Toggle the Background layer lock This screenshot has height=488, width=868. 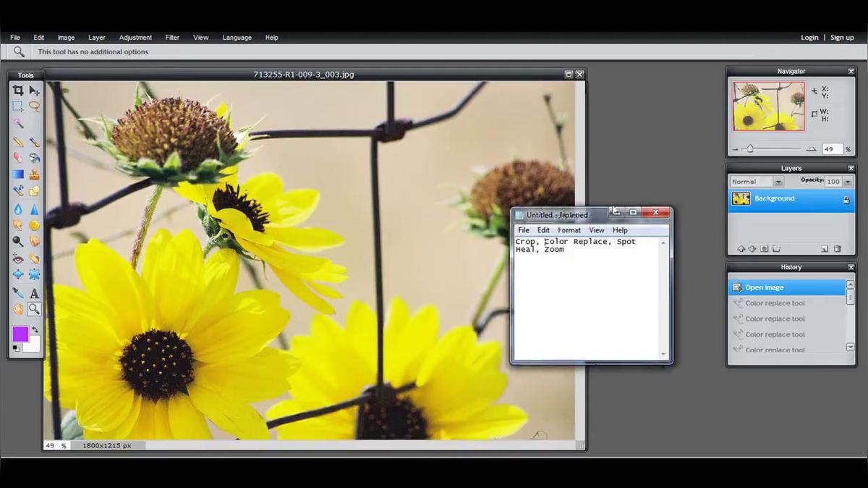[846, 200]
